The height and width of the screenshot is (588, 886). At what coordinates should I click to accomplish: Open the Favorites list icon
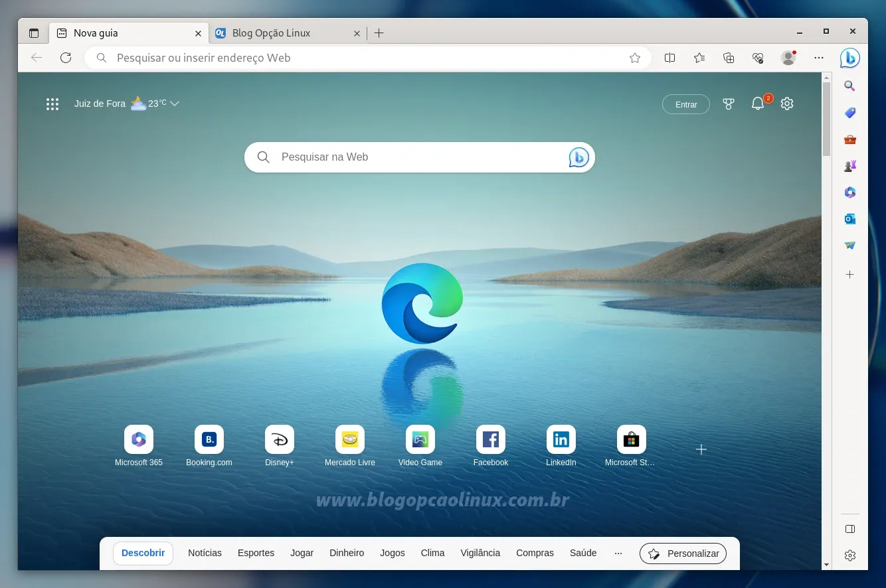[x=699, y=58]
